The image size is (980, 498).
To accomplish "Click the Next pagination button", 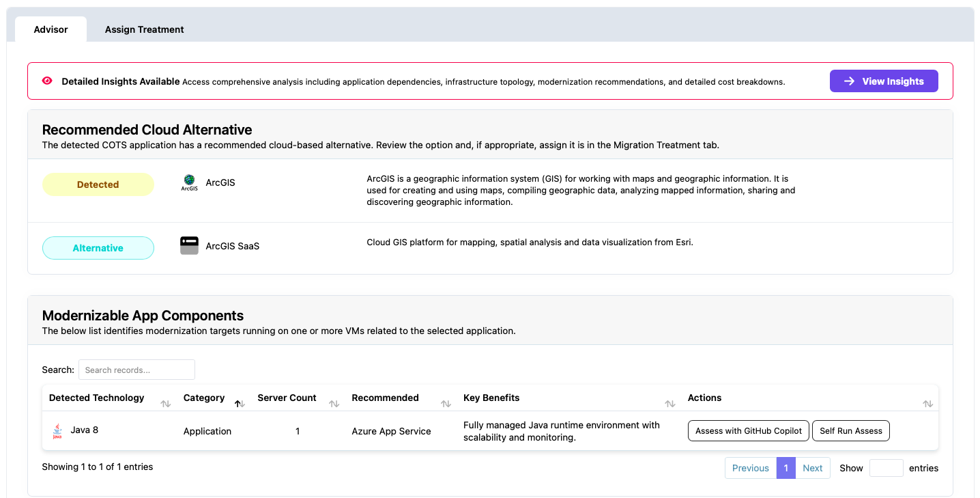I will click(812, 468).
